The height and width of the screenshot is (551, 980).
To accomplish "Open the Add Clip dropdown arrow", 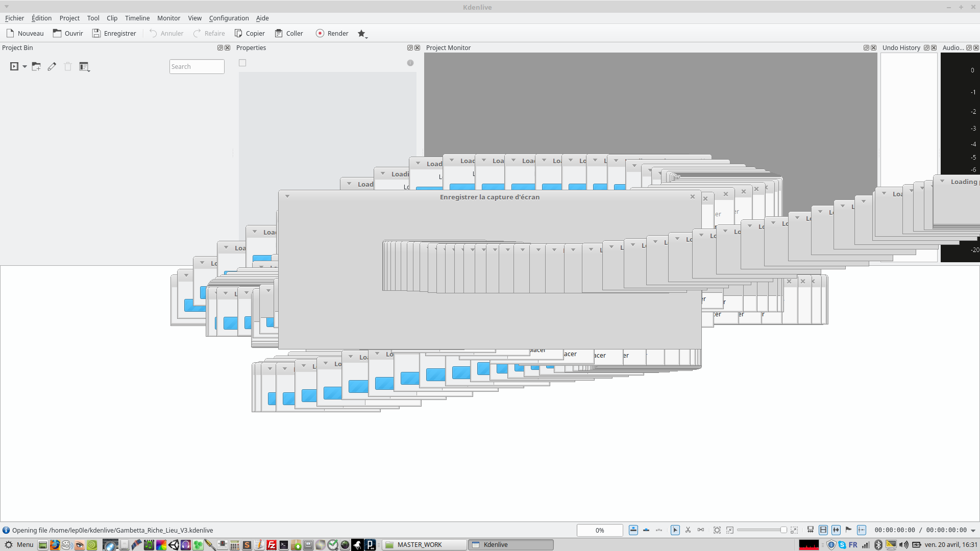I will point(24,66).
